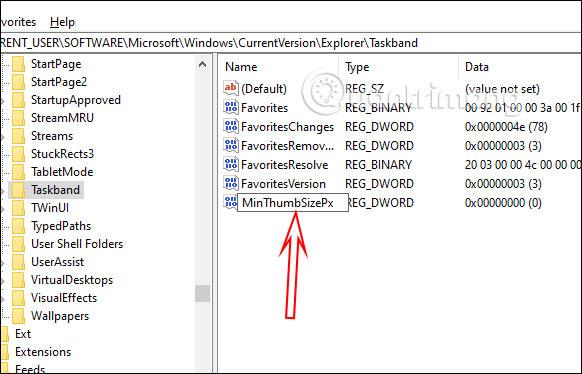The width and height of the screenshot is (582, 374).
Task: Click the StartPage folder icon
Action: pyautogui.click(x=18, y=64)
